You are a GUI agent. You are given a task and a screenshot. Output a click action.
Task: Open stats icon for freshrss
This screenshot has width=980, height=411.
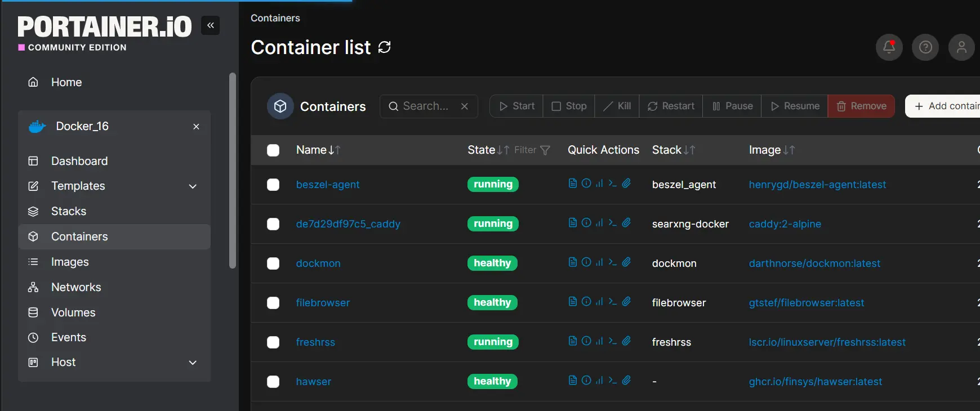[x=599, y=341]
